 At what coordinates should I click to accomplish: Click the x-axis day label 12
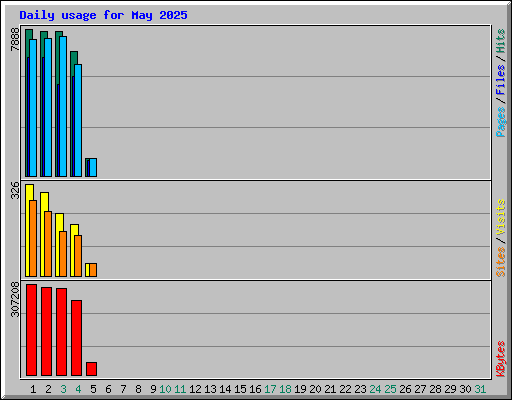[x=195, y=389]
